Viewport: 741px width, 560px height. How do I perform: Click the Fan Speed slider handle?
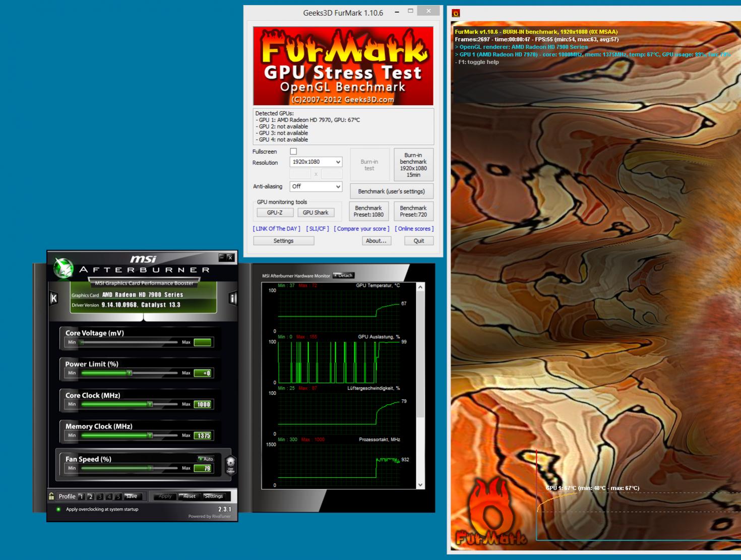(x=150, y=468)
